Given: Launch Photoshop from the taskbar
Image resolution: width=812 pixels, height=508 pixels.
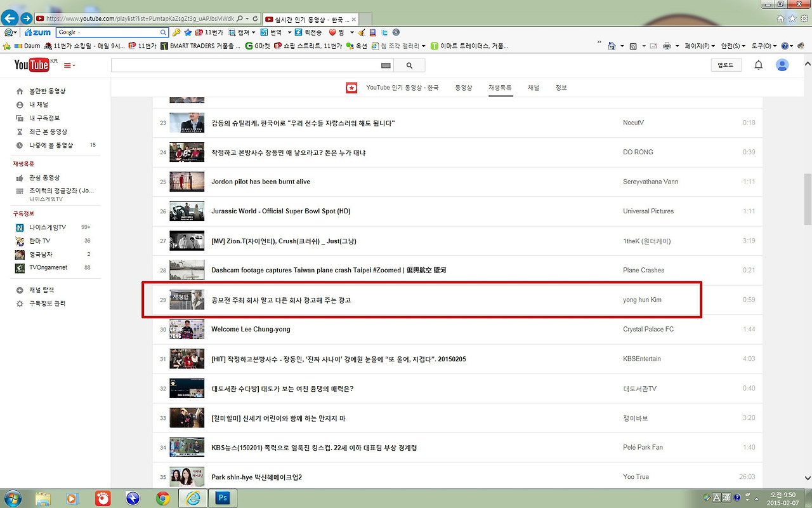Looking at the screenshot, I should click(x=223, y=498).
